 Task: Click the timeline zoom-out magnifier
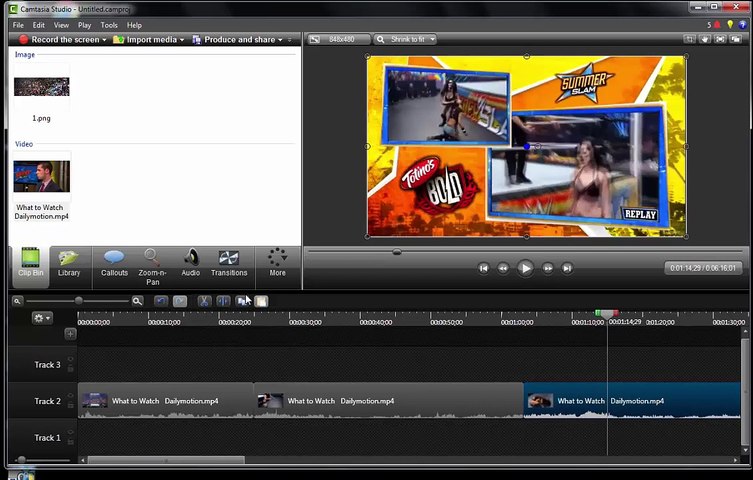point(17,301)
